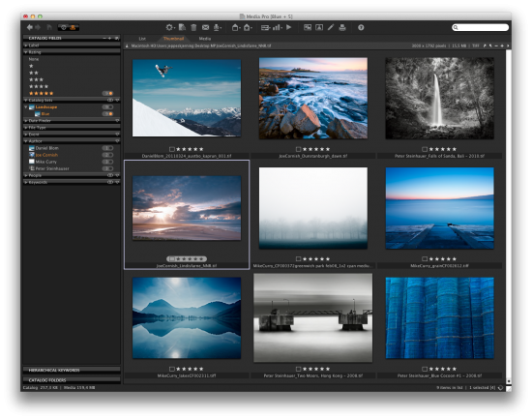Go forward with the right arrow icon
This screenshot has width=532, height=420.
pos(38,27)
